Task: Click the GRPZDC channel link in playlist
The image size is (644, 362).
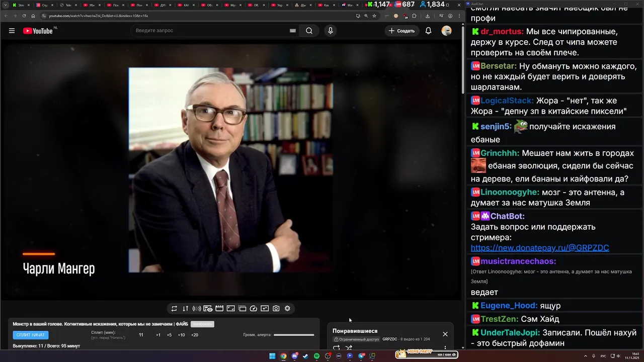Action: click(390, 339)
